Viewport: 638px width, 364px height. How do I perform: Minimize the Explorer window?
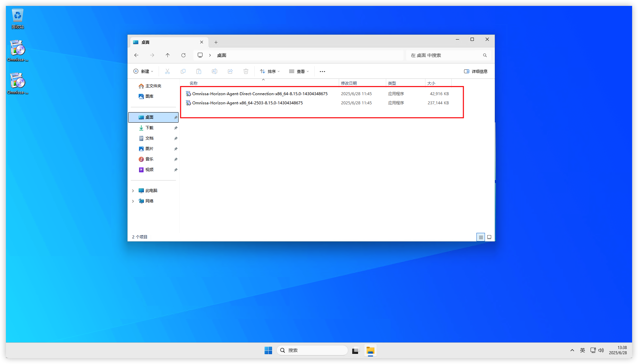[457, 39]
